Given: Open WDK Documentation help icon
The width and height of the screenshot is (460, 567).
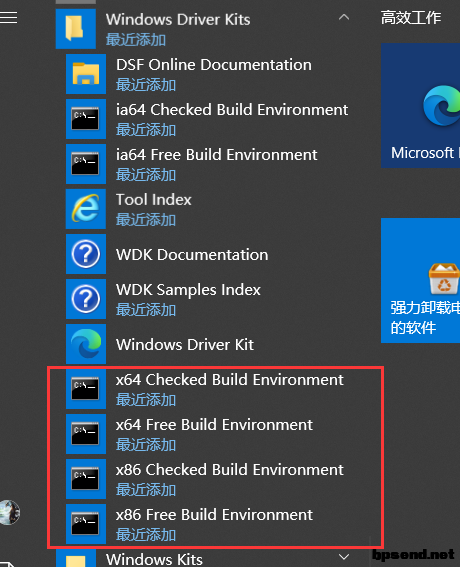Looking at the screenshot, I should (86, 254).
